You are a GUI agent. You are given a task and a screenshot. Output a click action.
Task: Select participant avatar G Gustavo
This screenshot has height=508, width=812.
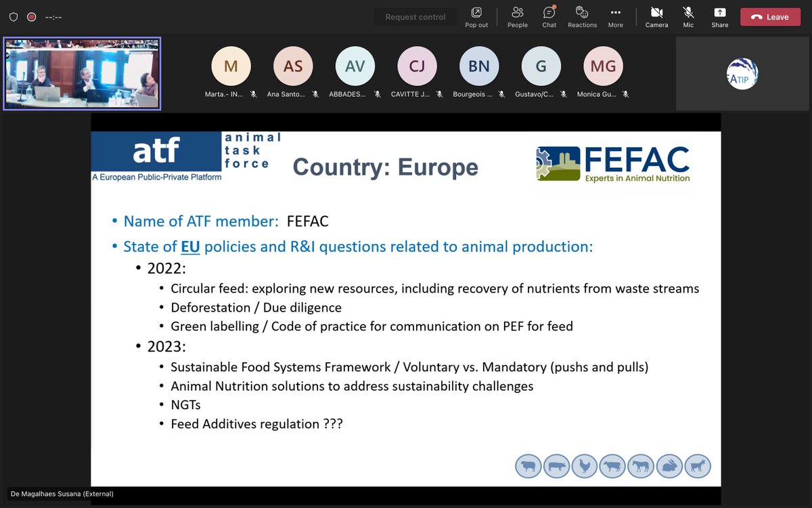click(x=541, y=66)
